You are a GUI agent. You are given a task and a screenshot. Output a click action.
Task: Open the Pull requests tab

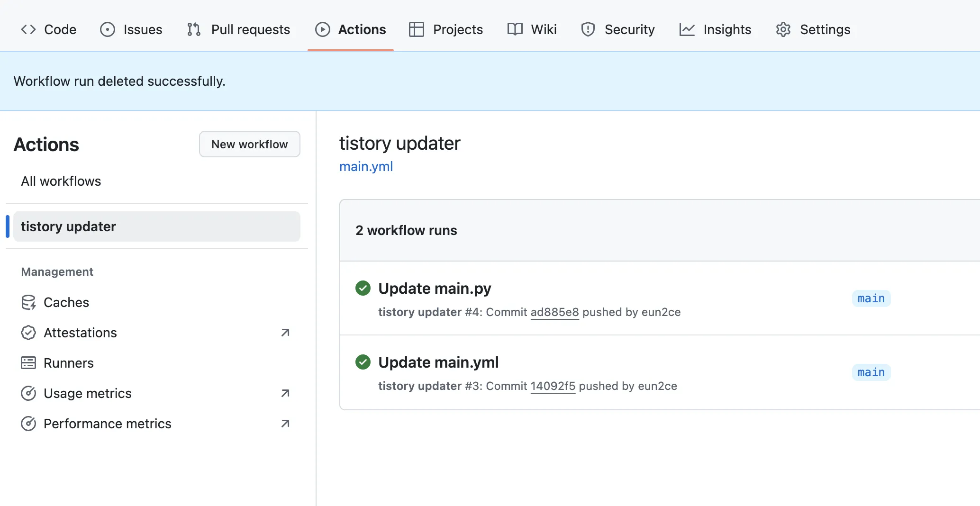tap(250, 29)
